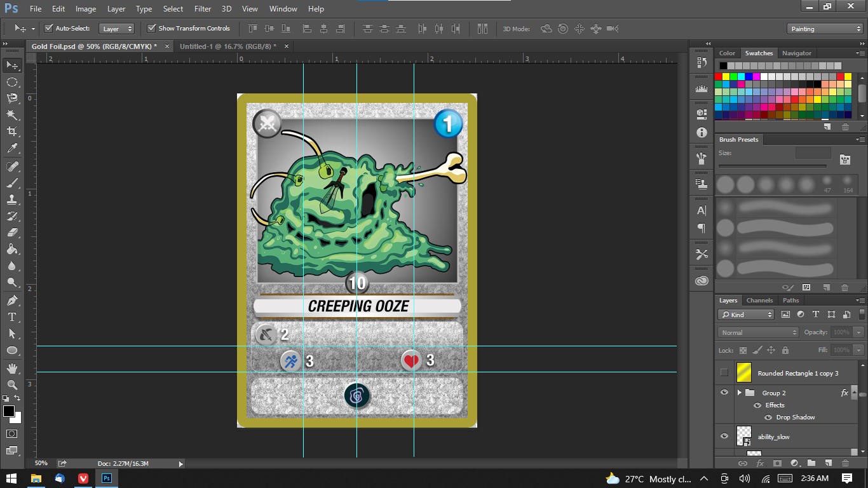Toggle the pixel layer filter
The width and height of the screenshot is (868, 488).
[785, 315]
